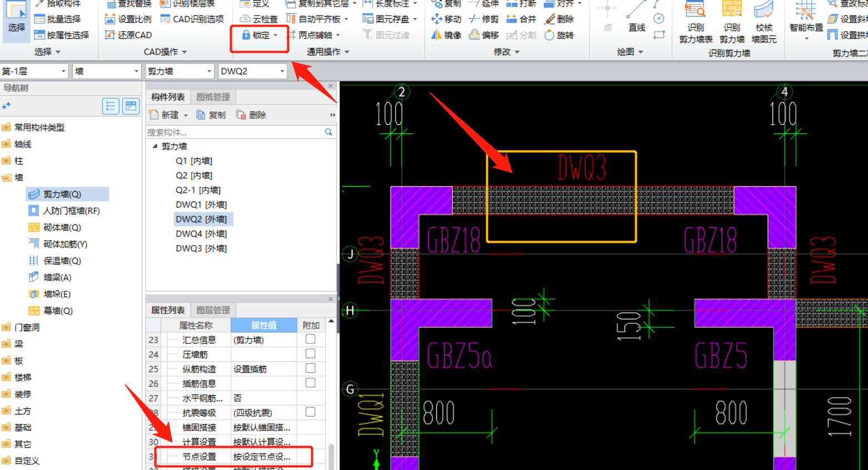Expand the 修改 group menu

507,52
